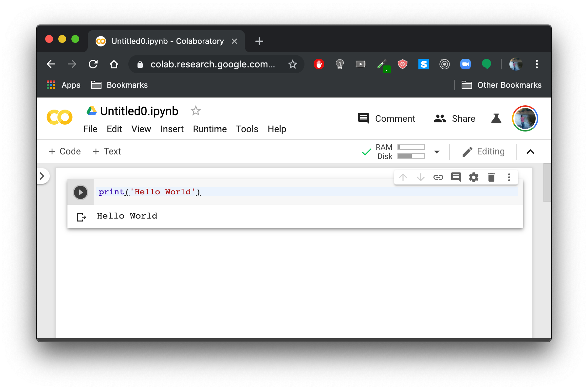Move cell down with the arrow icon
Screen dimensions: 588x390
coord(421,177)
